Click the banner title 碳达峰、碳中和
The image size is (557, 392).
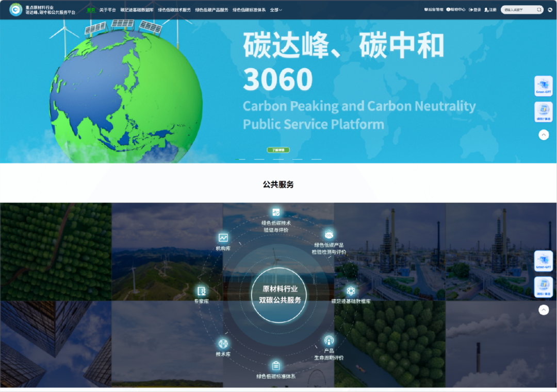[x=344, y=45]
